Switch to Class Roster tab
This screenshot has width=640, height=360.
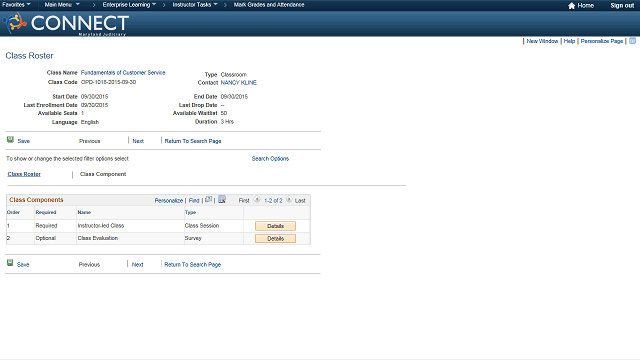(24, 174)
